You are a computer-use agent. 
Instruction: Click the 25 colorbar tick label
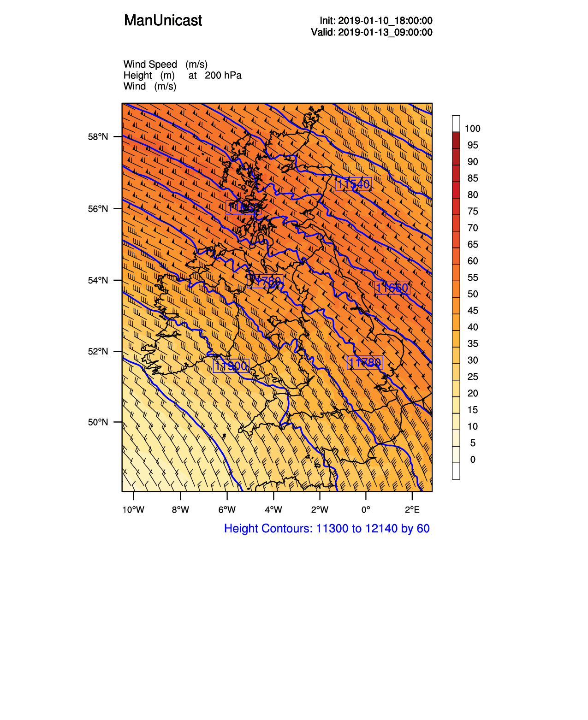[x=473, y=377]
